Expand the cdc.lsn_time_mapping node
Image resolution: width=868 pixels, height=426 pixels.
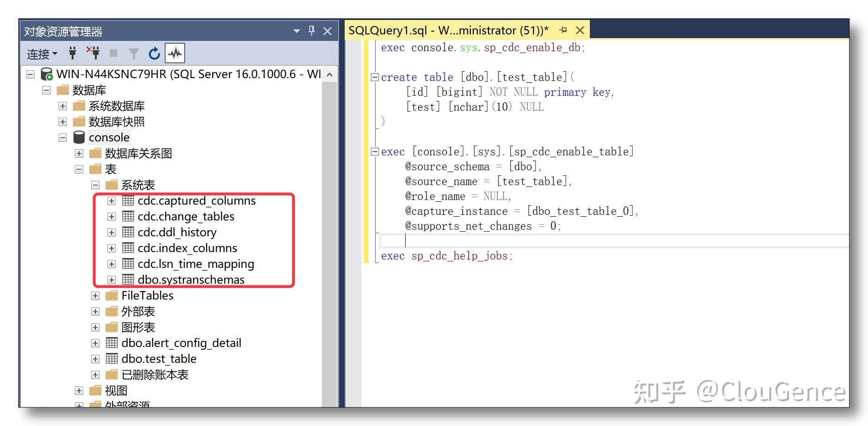click(x=112, y=264)
